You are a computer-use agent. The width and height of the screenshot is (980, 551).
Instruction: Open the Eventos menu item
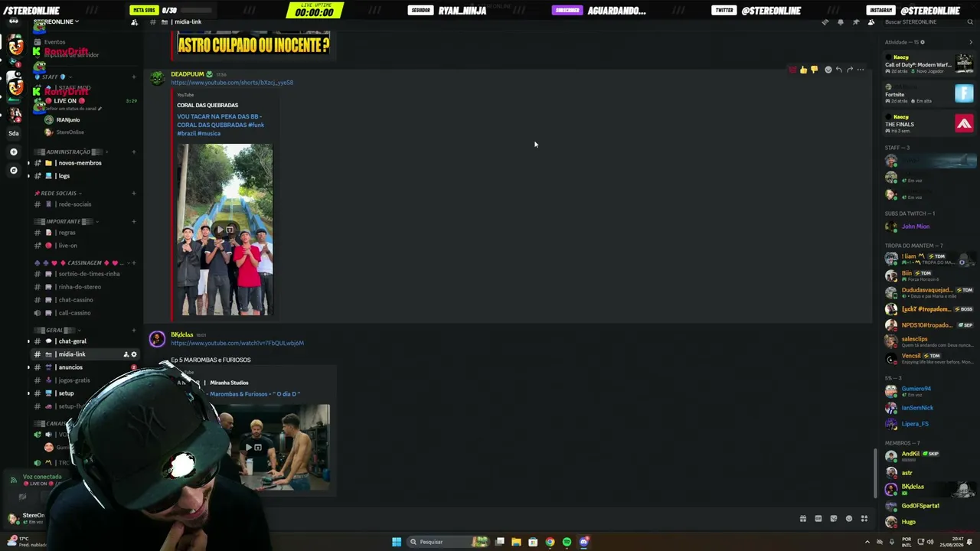54,42
